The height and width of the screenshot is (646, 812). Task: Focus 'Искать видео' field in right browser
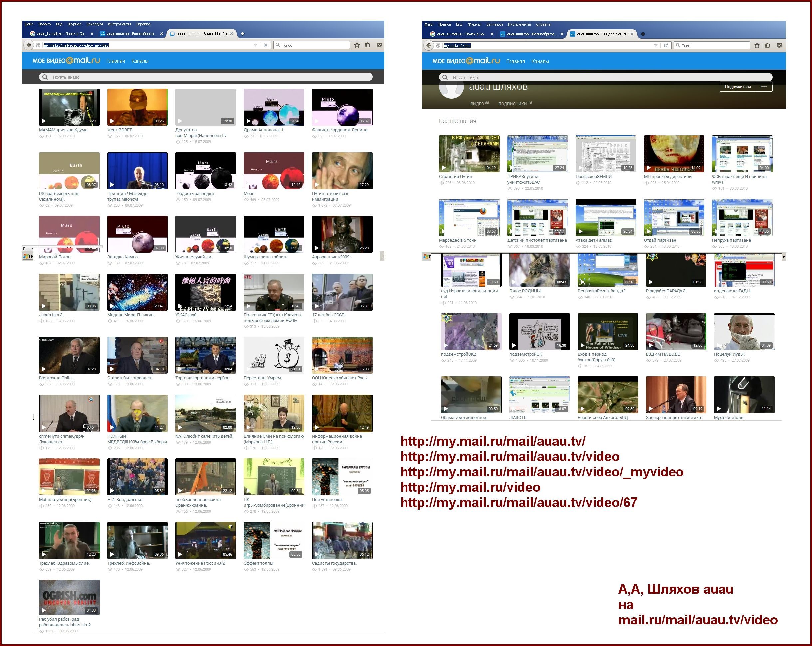606,78
